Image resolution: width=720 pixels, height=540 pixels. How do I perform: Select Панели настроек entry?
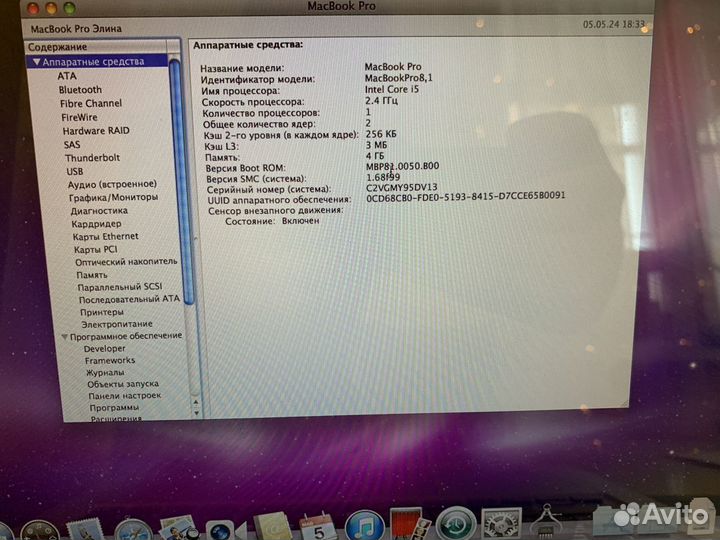tap(124, 395)
